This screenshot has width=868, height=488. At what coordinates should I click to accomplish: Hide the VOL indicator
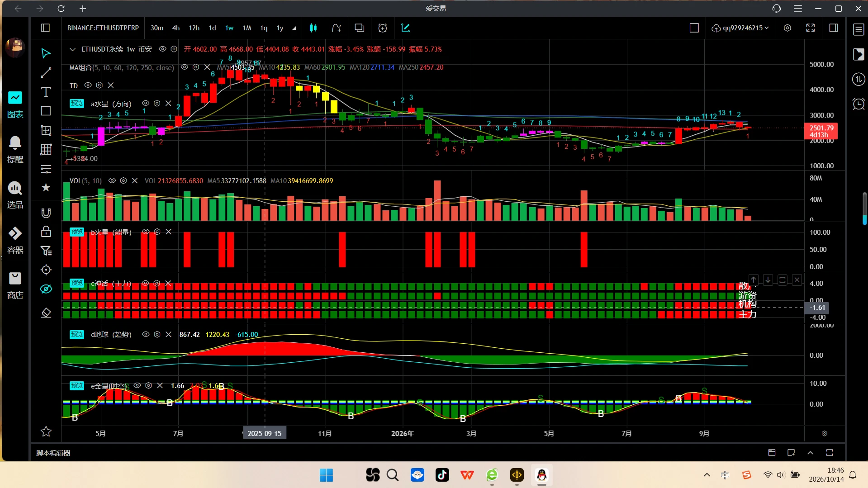[112, 180]
